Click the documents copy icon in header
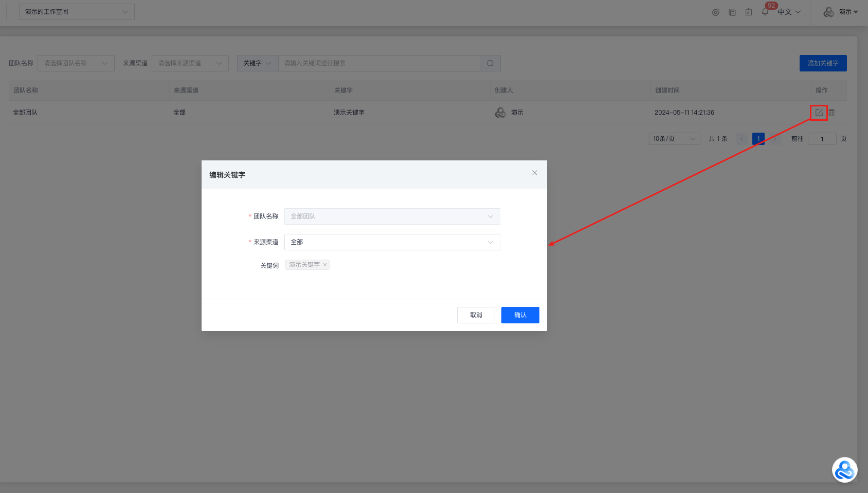 coord(732,12)
